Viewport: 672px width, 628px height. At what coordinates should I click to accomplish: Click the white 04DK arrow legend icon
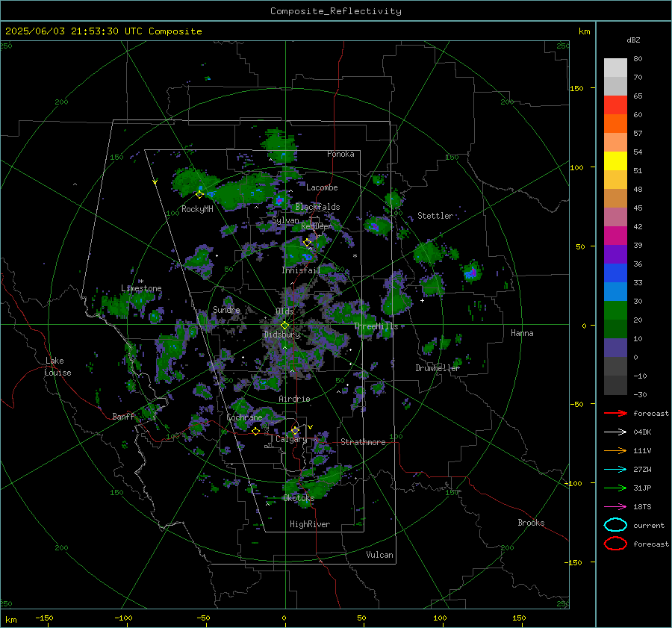click(615, 432)
